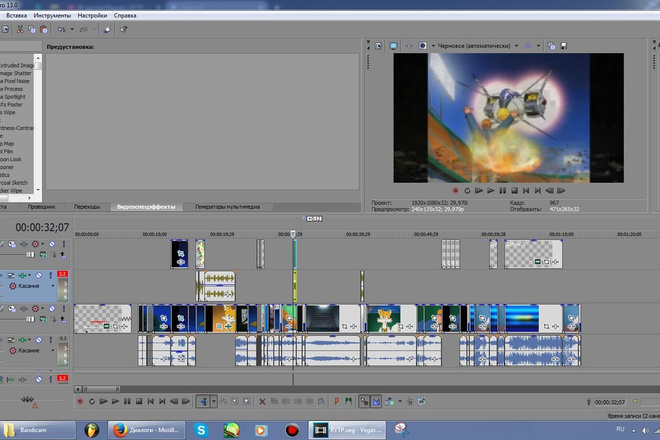Stop playback under the preview

click(x=514, y=191)
